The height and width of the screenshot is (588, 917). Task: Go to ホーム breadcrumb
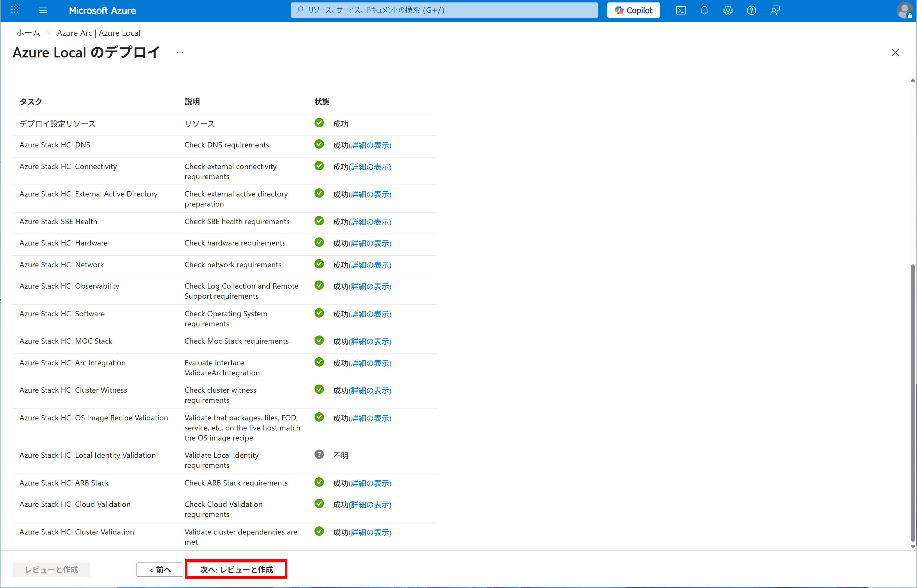coord(28,33)
